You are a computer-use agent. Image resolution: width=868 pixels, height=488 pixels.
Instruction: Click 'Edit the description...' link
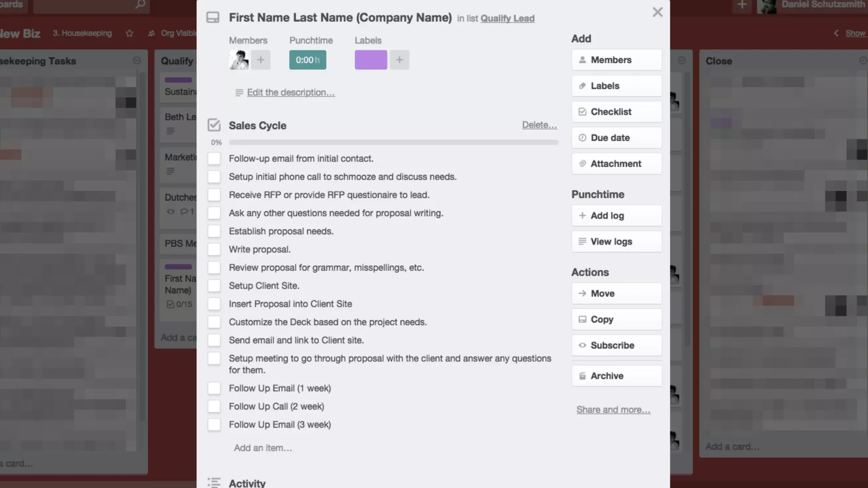point(290,92)
